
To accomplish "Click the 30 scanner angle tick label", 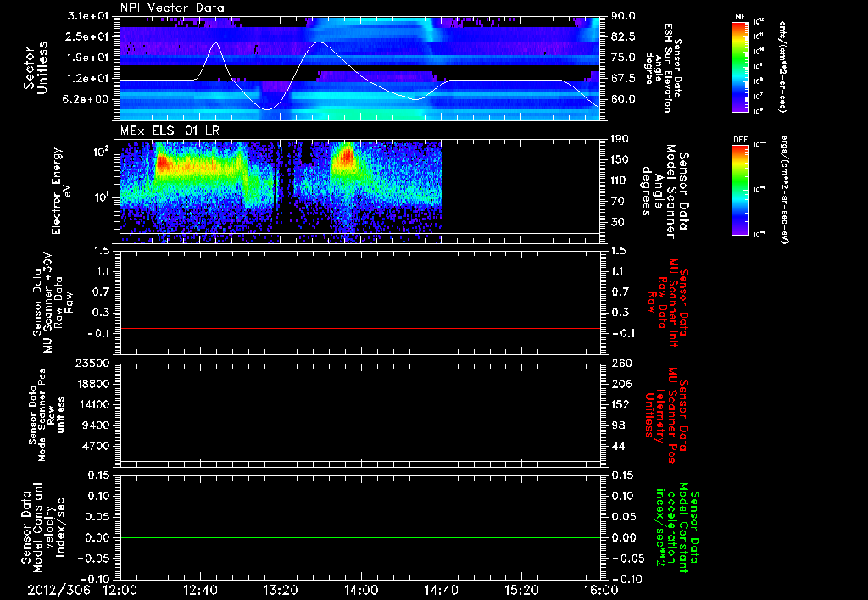I will coord(617,222).
